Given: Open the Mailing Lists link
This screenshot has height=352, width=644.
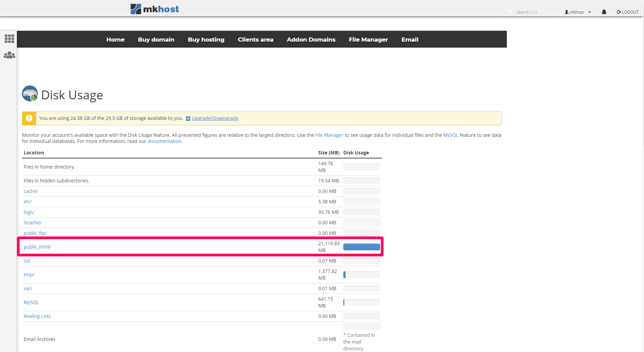Looking at the screenshot, I should pos(37,316).
